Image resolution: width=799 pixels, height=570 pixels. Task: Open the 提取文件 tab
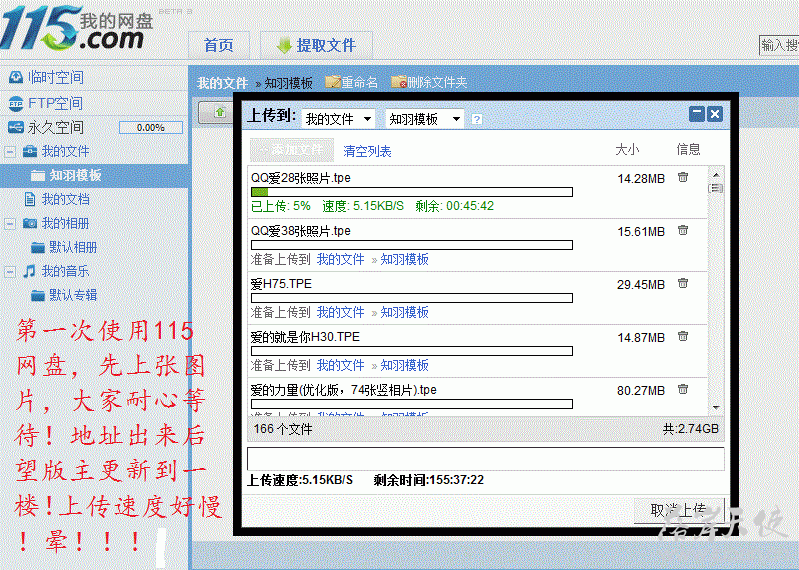(x=316, y=45)
